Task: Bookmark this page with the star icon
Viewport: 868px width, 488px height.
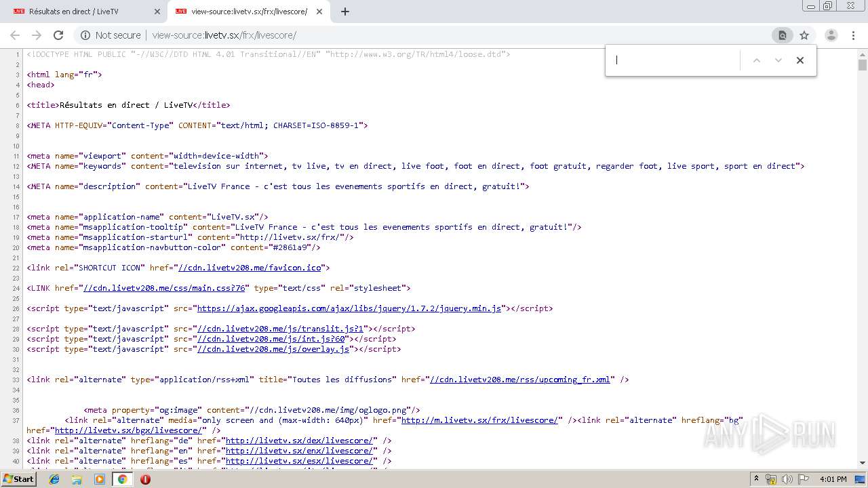Action: (804, 35)
